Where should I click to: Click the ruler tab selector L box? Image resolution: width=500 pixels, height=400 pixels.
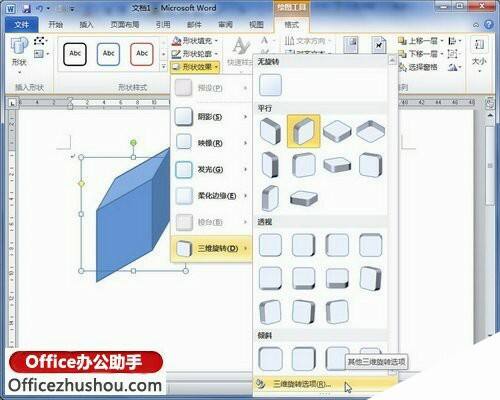[x=12, y=103]
